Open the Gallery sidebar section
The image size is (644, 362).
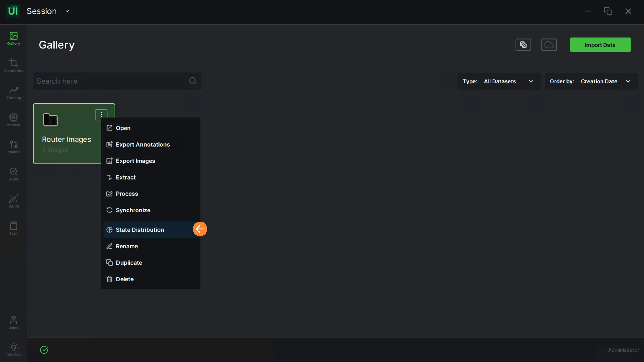[13, 39]
